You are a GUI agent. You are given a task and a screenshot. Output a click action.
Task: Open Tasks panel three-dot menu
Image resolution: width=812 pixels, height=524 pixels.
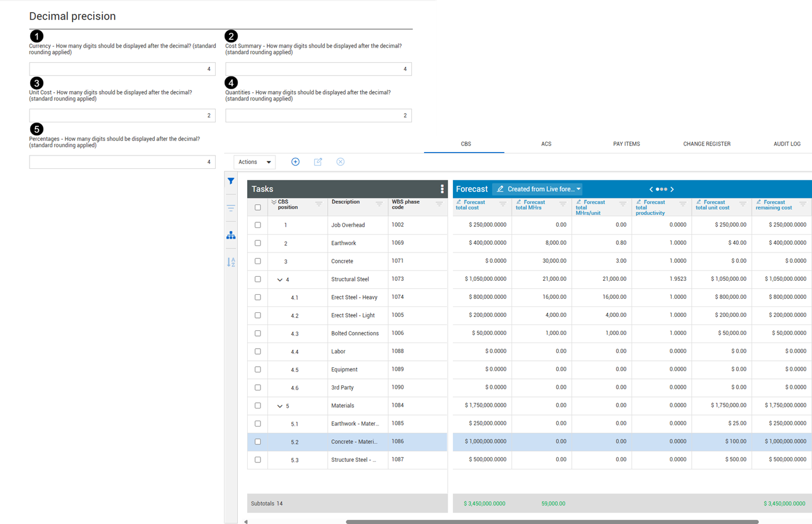coord(442,189)
